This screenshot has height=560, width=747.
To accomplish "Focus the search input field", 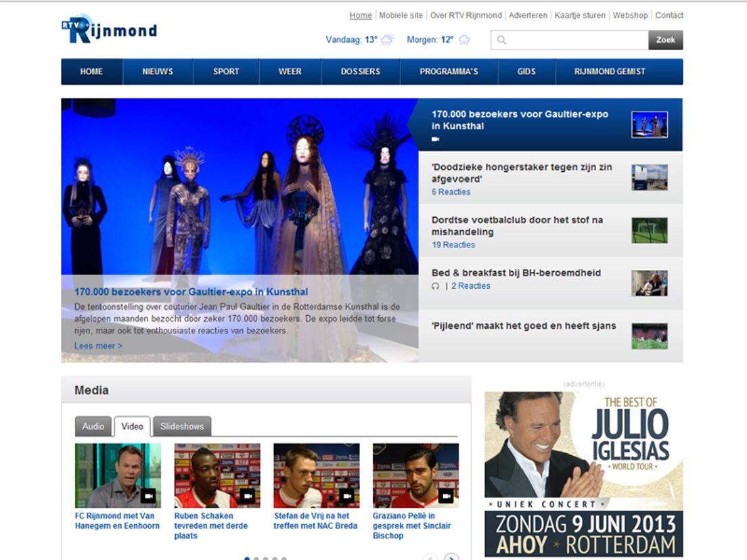I will point(570,40).
